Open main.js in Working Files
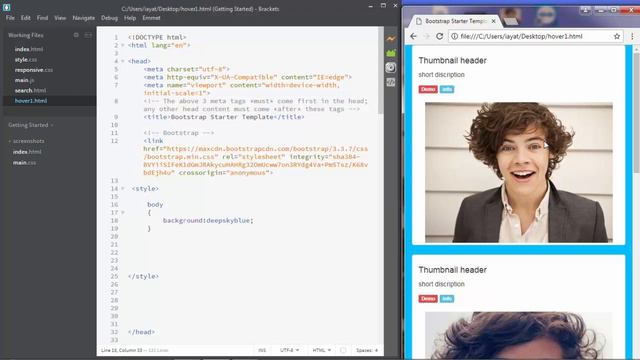This screenshot has width=640, height=360. [24, 80]
